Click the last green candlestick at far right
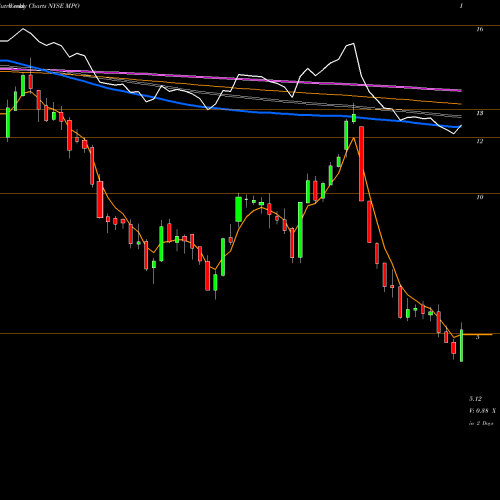 (x=461, y=345)
